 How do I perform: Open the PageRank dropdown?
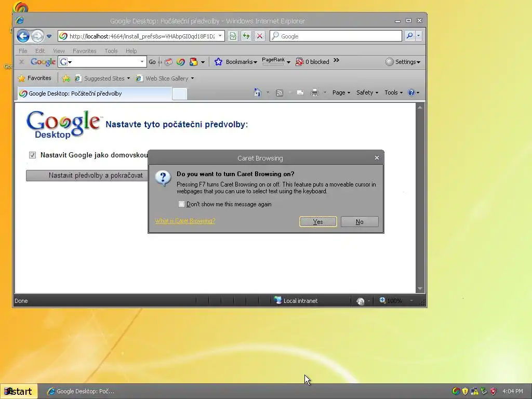coord(276,61)
